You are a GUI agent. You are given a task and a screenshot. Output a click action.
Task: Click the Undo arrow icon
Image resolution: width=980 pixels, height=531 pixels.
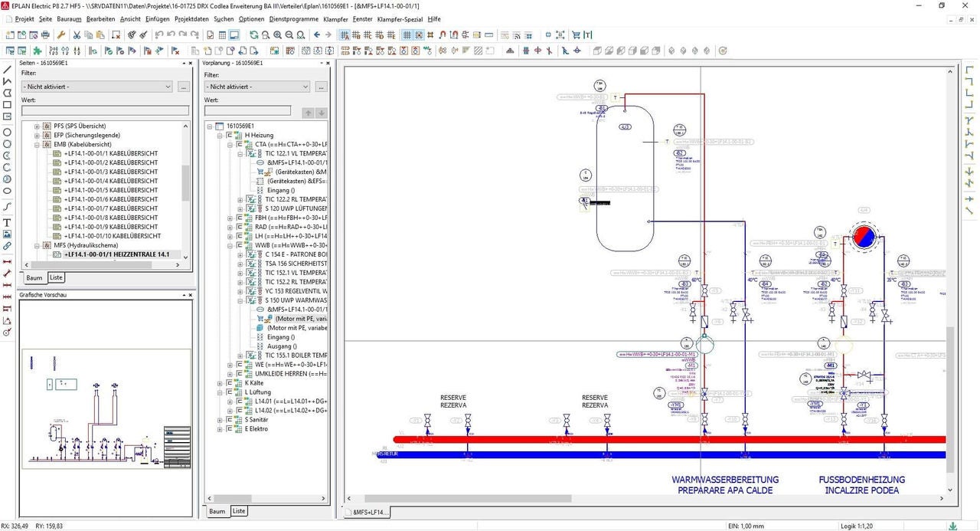pos(158,34)
